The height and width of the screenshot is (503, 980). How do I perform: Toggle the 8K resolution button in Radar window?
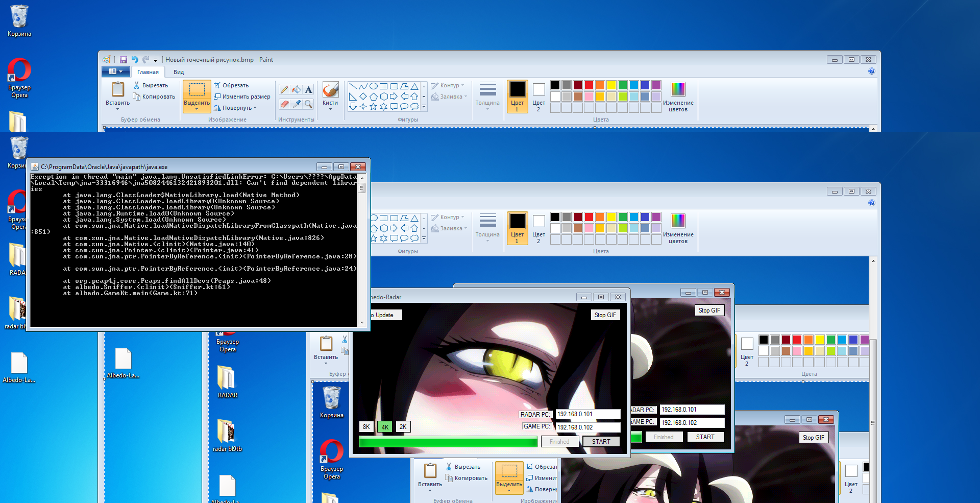366,427
